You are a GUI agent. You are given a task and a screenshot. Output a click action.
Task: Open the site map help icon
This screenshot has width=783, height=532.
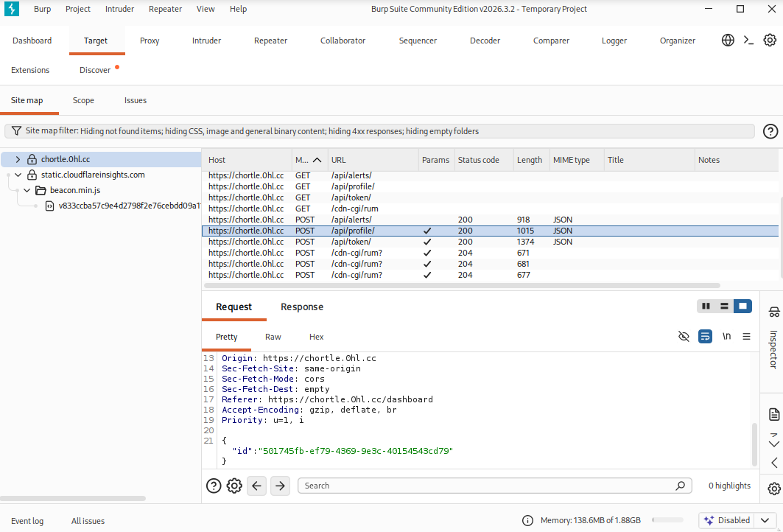click(x=770, y=131)
